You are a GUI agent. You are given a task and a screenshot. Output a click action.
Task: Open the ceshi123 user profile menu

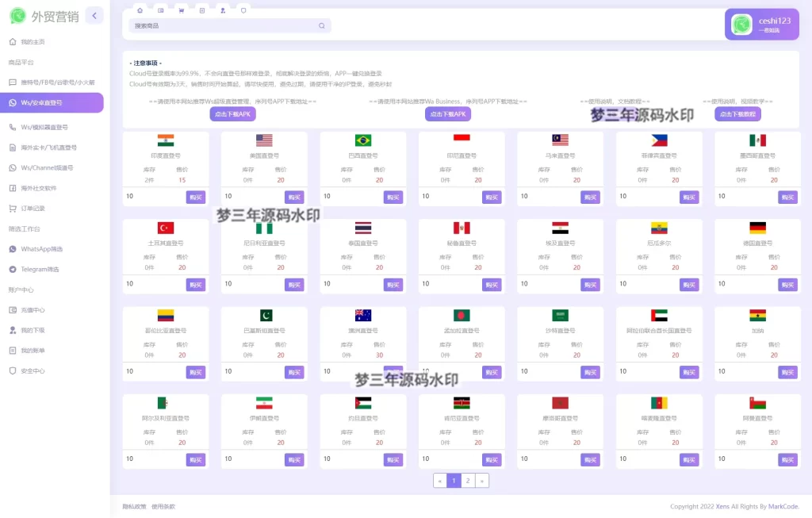(x=761, y=25)
